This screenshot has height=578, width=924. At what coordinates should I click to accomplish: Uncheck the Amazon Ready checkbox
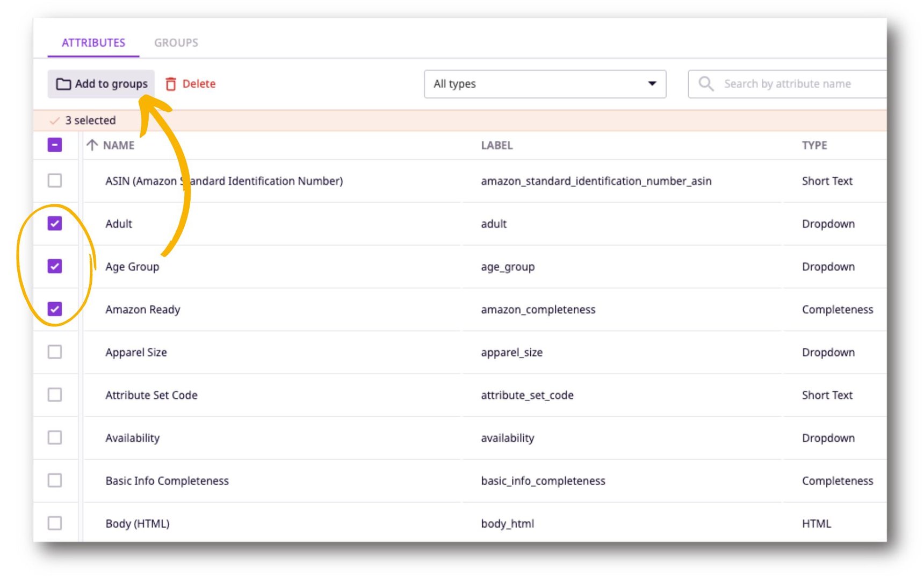55,309
